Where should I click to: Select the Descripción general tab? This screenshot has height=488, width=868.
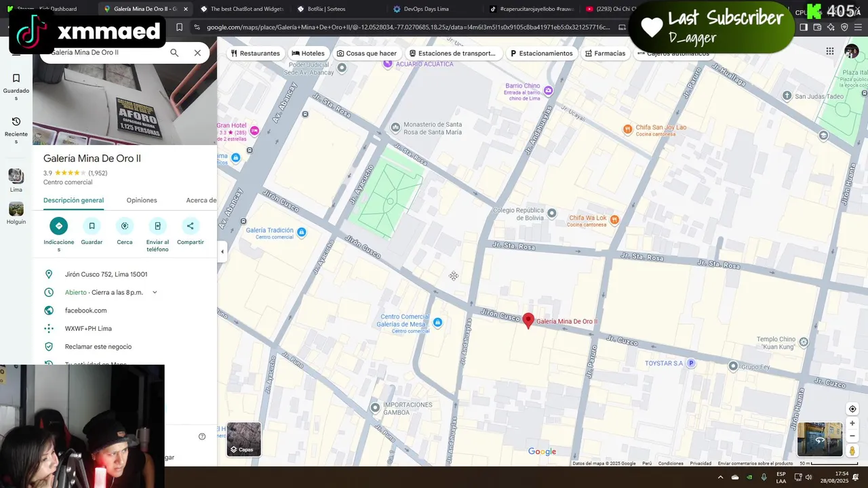[73, 200]
